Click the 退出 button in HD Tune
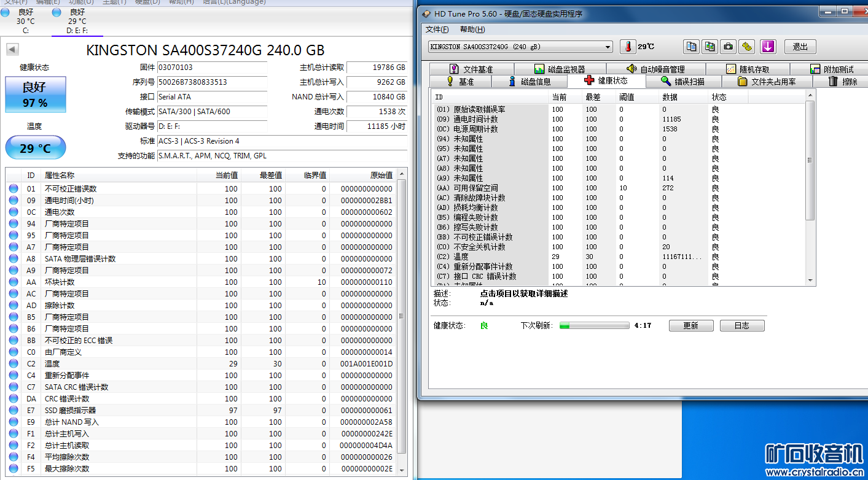 coord(800,47)
